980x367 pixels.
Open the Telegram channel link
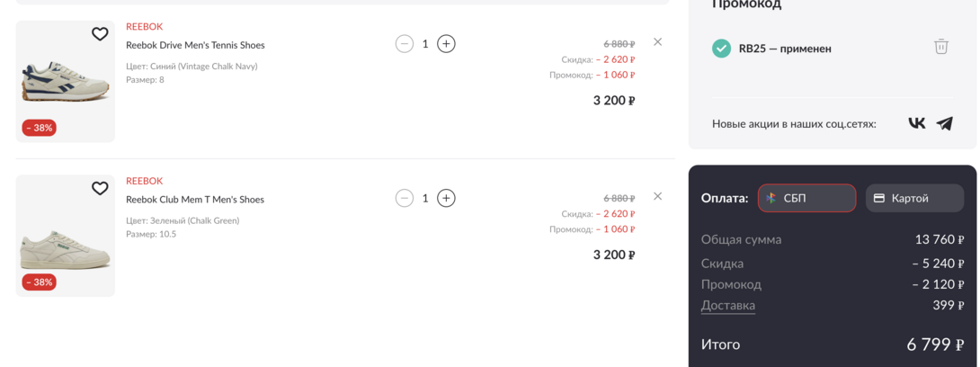(944, 123)
